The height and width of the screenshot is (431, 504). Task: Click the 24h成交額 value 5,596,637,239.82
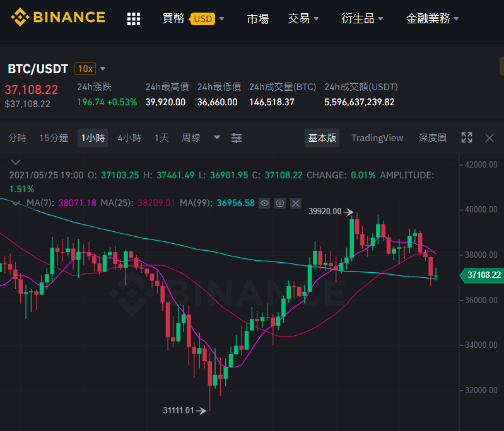[x=360, y=102]
